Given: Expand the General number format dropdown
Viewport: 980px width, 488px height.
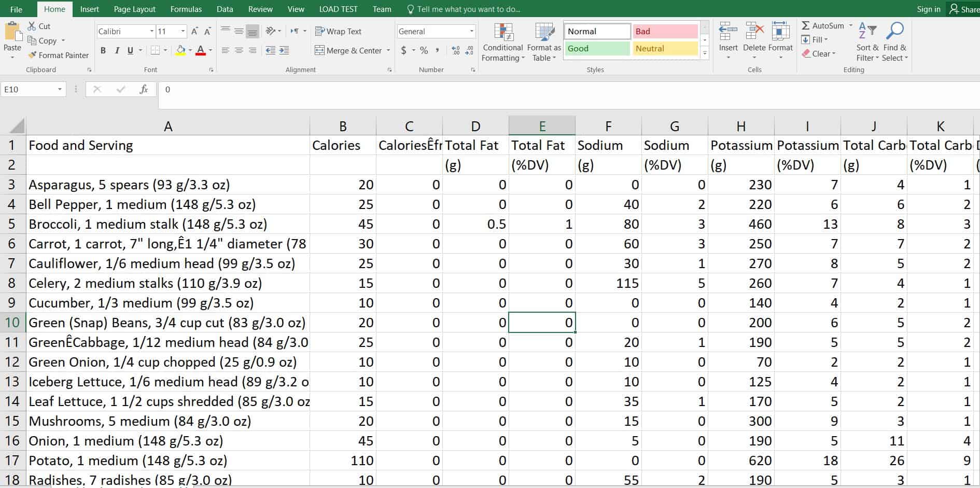Looking at the screenshot, I should pos(471,31).
